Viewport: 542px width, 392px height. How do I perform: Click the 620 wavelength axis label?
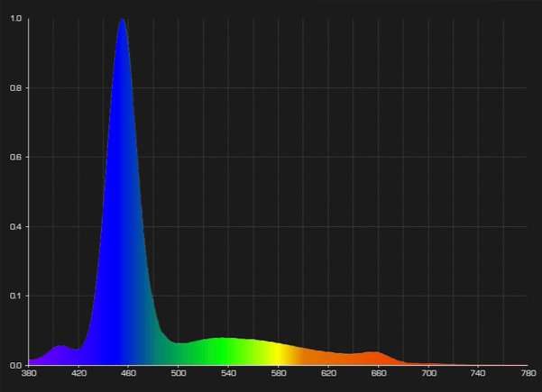[x=328, y=373]
